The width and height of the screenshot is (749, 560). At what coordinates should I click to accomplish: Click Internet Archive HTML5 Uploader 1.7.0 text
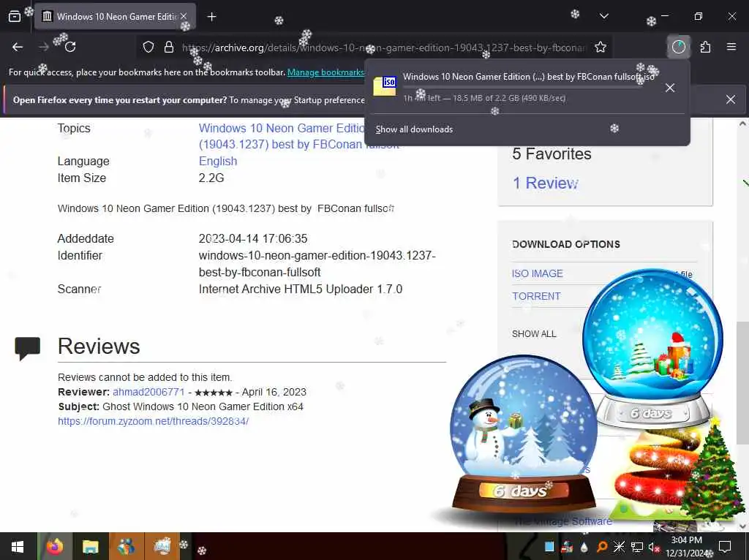click(301, 290)
